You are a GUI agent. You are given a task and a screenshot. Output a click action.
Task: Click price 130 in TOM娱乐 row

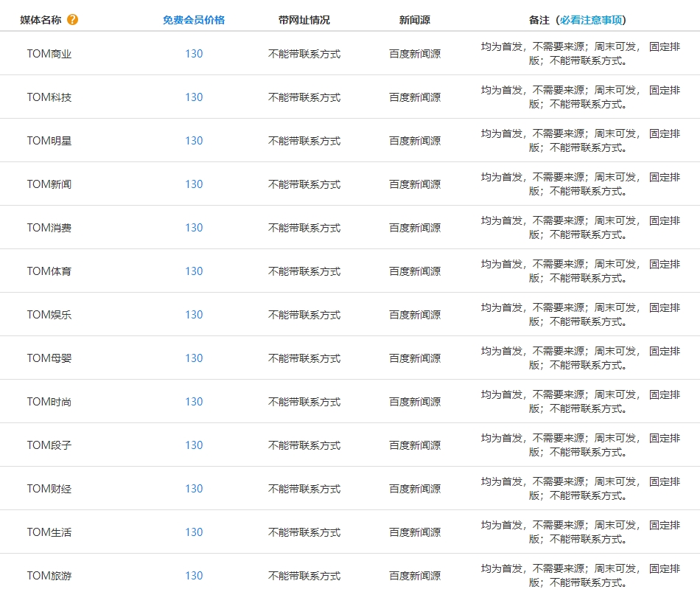(x=194, y=315)
